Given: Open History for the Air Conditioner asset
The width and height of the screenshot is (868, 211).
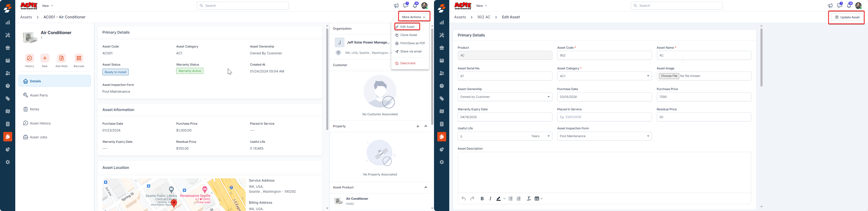Looking at the screenshot, I should tap(30, 58).
